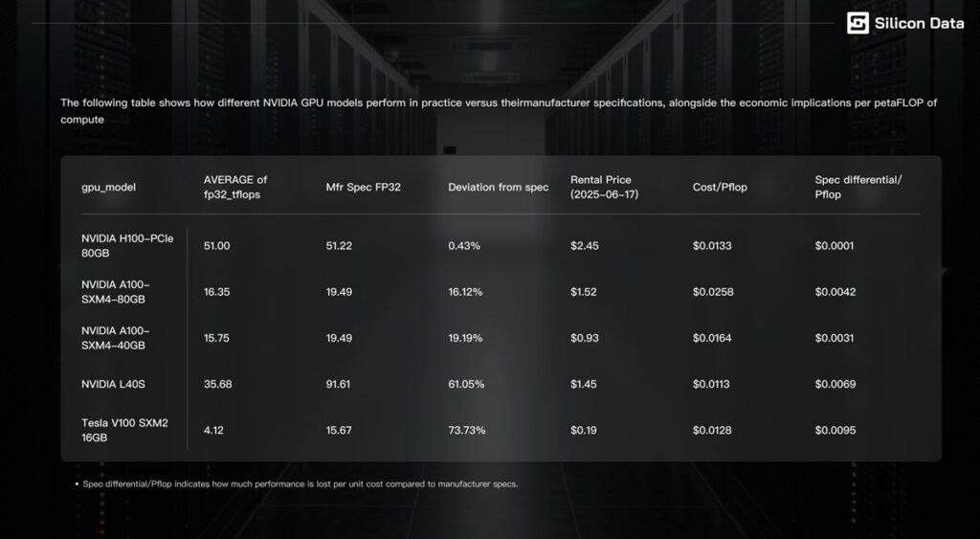The height and width of the screenshot is (539, 980).
Task: Select the NVIDIA L40S row label
Action: point(113,384)
